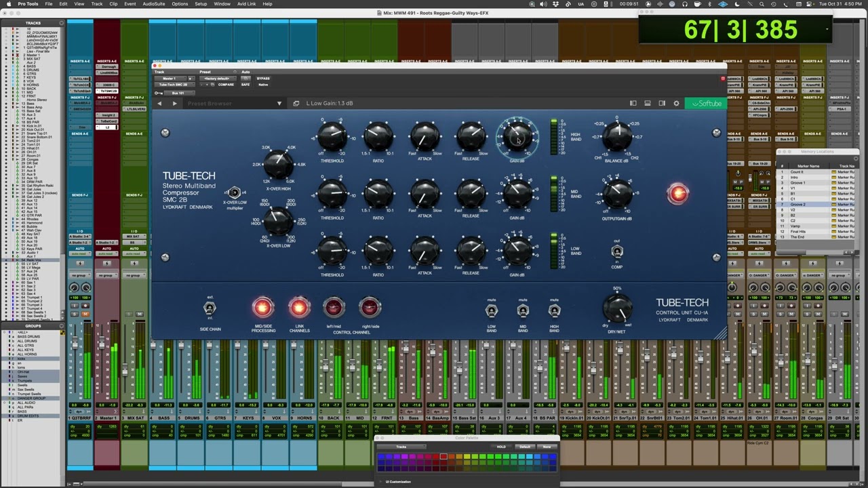Viewport: 868px width, 488px height.
Task: Open the factory default preset dropdown
Action: click(218, 79)
